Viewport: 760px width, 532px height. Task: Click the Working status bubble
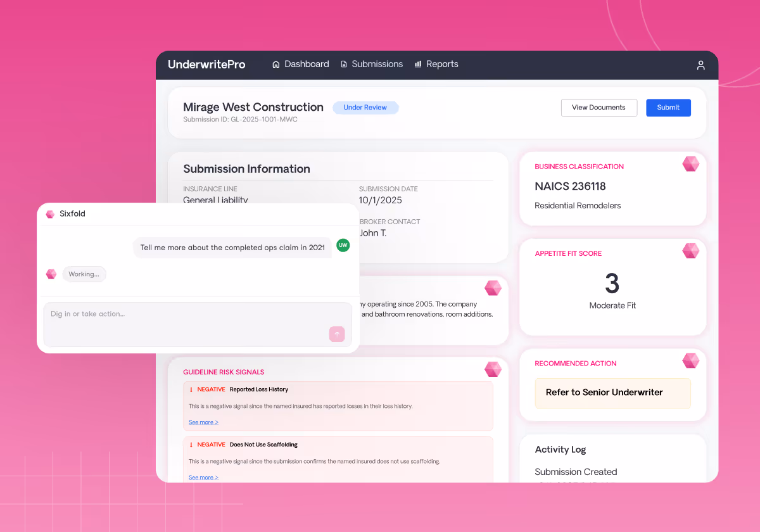pyautogui.click(x=84, y=274)
